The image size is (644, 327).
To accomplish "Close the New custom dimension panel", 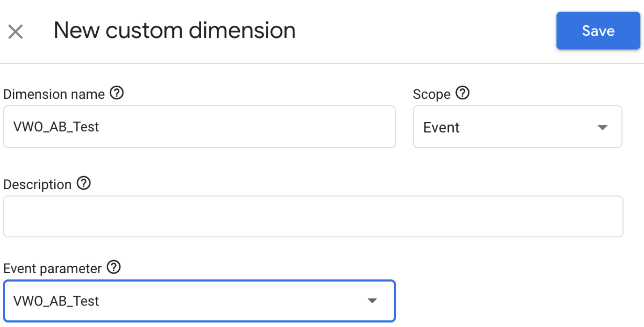I will click(15, 32).
